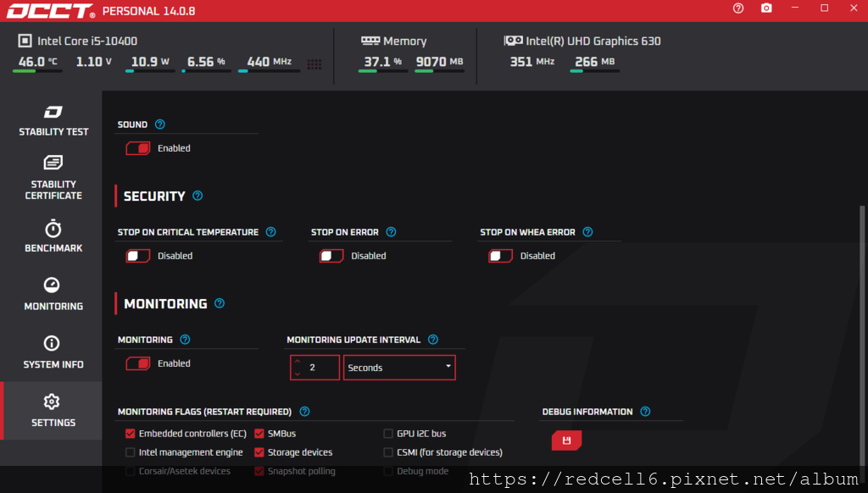
Task: Open help for the Security section
Action: [x=198, y=196]
